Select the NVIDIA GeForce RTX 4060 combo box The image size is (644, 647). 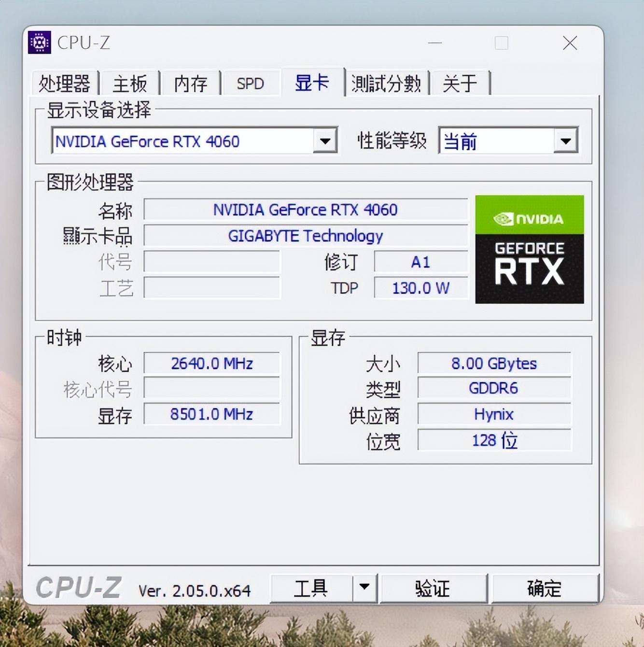point(194,141)
